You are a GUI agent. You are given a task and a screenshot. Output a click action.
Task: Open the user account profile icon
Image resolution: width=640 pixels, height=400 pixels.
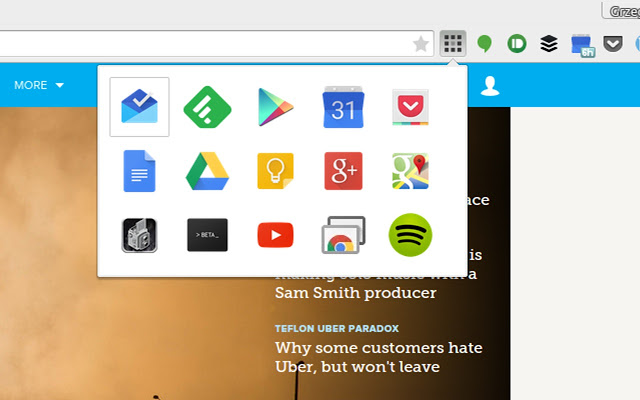(x=490, y=86)
